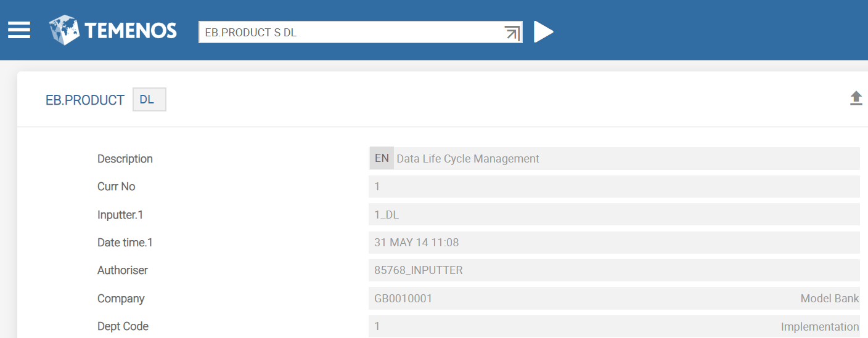Viewport: 868px width, 338px height.
Task: Select the Curr No value field
Action: (613, 187)
